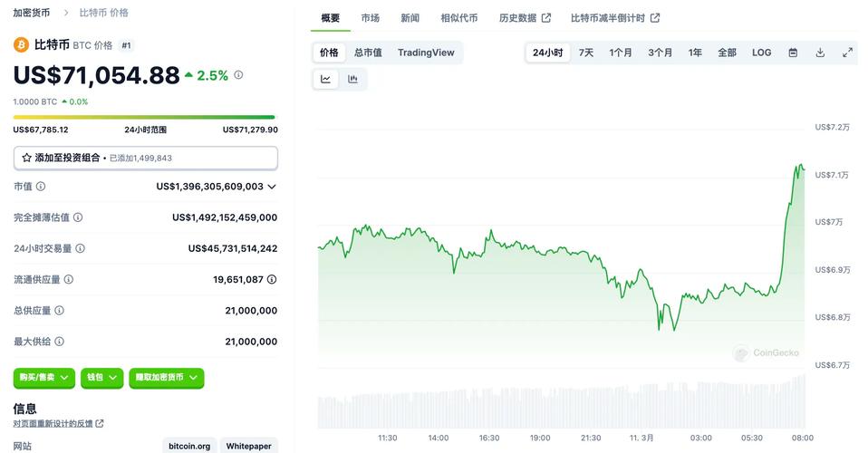The width and height of the screenshot is (868, 453).
Task: Open the calendar date range picker
Action: coord(794,53)
